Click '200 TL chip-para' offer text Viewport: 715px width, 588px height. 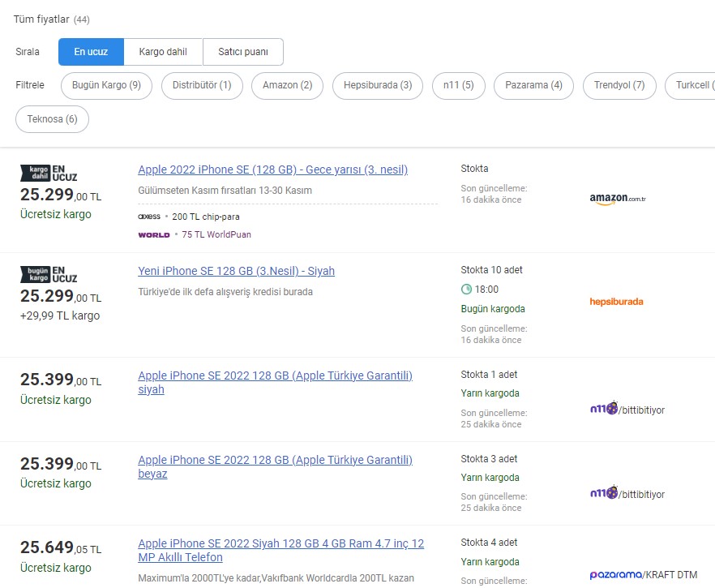coord(206,217)
